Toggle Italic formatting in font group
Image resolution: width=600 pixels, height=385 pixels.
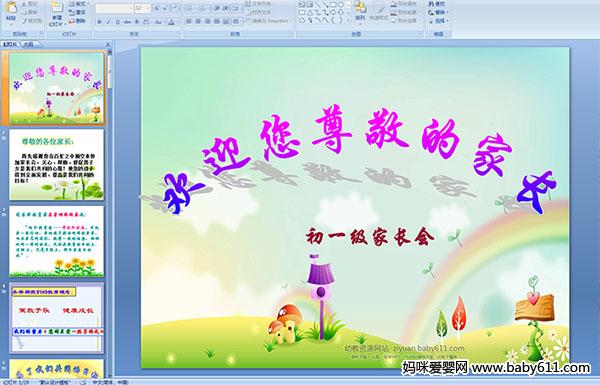[108, 22]
